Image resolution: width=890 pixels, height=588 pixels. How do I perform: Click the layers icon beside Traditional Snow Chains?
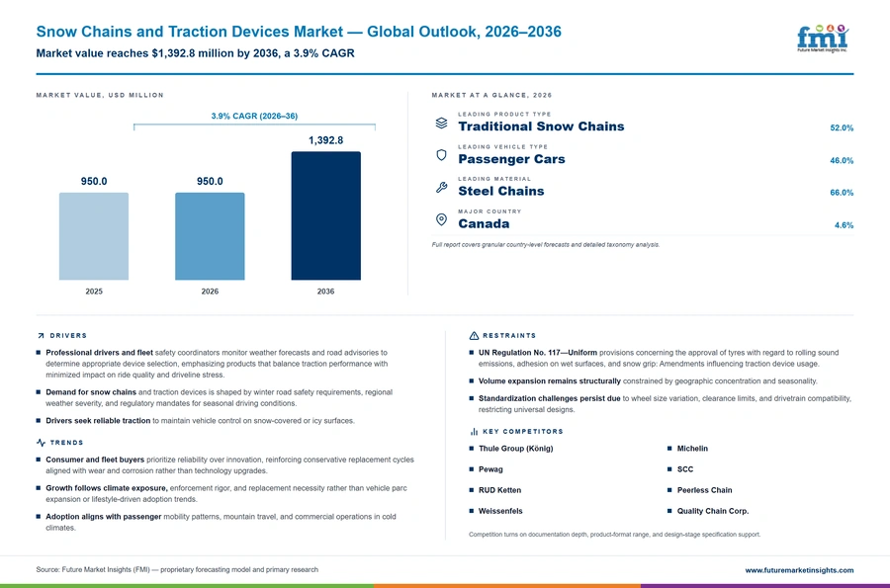point(442,124)
